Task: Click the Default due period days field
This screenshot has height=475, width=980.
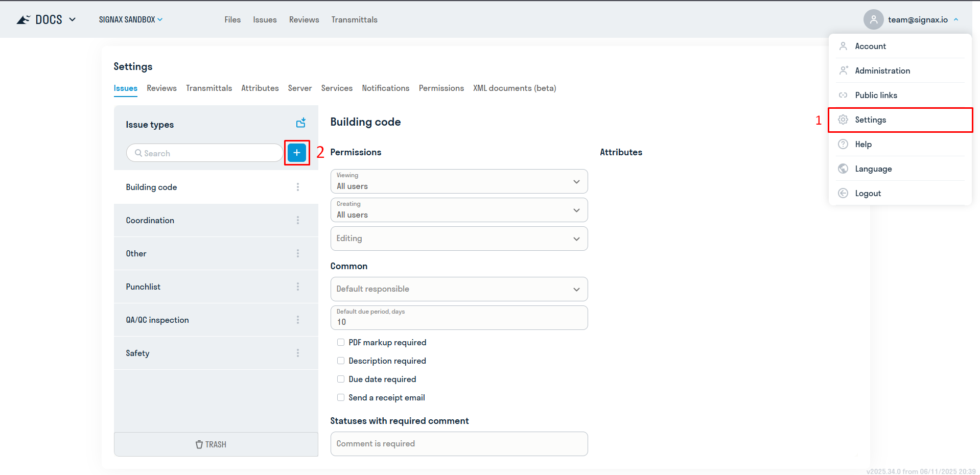Action: click(459, 318)
